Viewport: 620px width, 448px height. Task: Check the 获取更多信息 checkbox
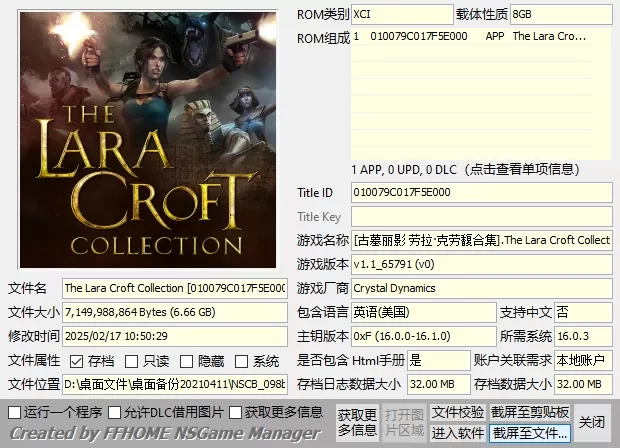click(x=236, y=412)
